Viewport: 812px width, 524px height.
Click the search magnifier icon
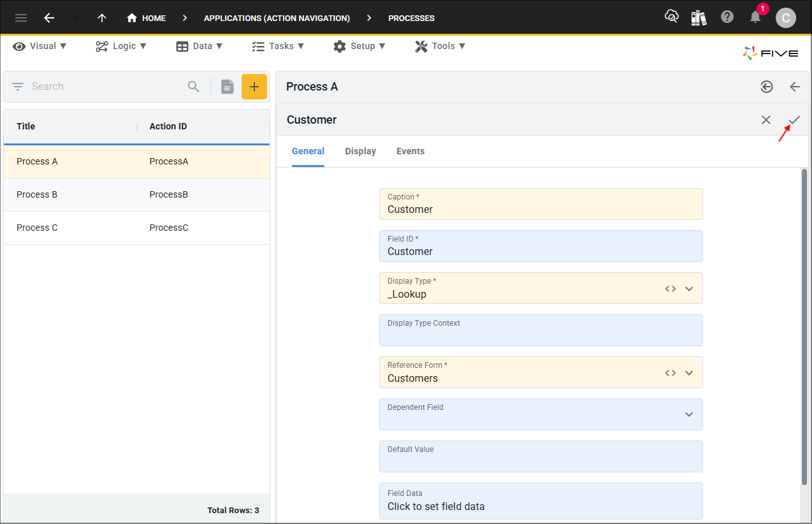[194, 87]
